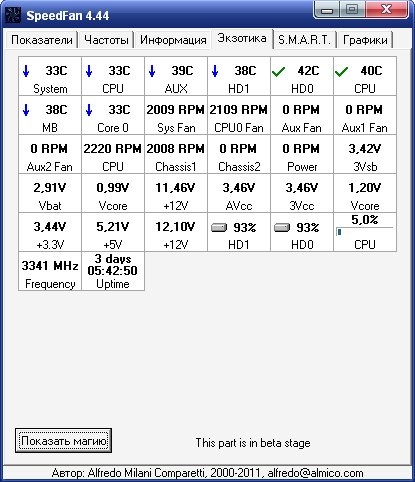Switch to the Графики tab
Image resolution: width=415 pixels, height=482 pixels.
pyautogui.click(x=365, y=40)
